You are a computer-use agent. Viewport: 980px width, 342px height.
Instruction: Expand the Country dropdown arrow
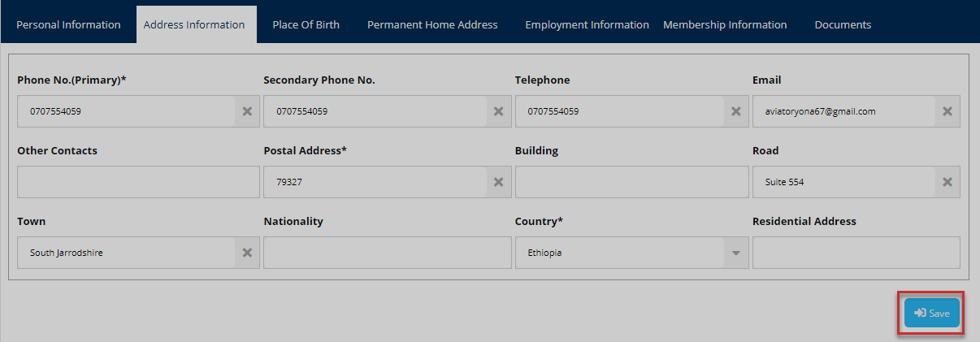tap(735, 253)
